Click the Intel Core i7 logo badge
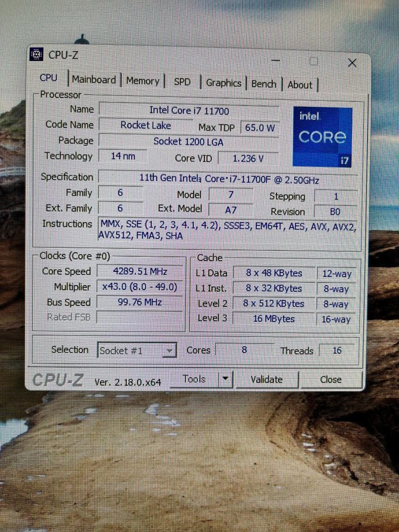 [x=322, y=137]
